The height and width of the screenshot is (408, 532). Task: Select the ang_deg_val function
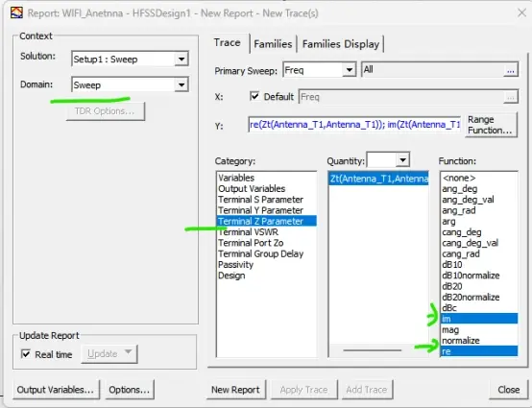468,200
